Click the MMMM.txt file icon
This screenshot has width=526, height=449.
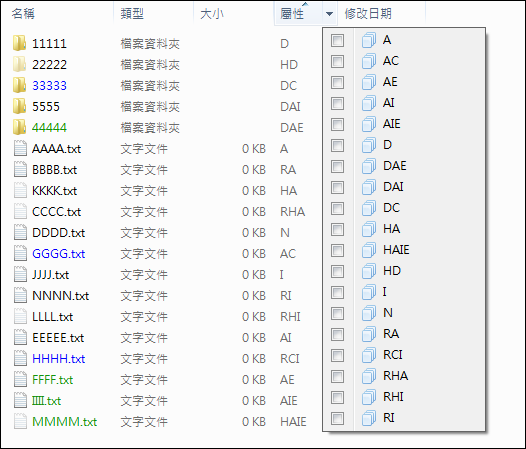(x=20, y=421)
